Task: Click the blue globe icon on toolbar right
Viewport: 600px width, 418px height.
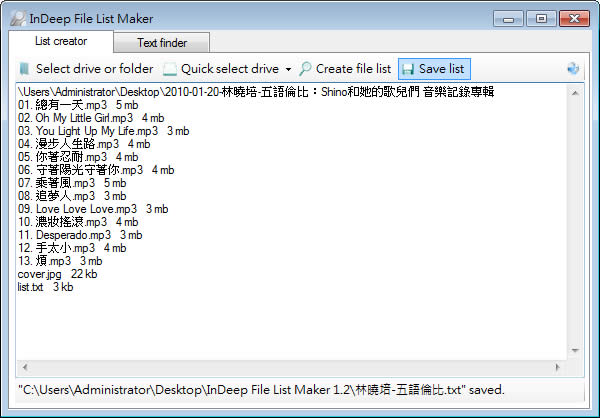Action: [573, 69]
